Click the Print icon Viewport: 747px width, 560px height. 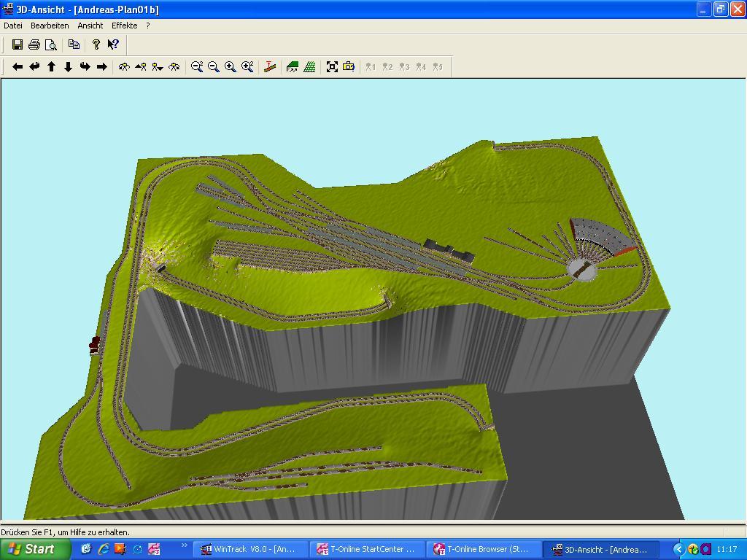pyautogui.click(x=34, y=44)
